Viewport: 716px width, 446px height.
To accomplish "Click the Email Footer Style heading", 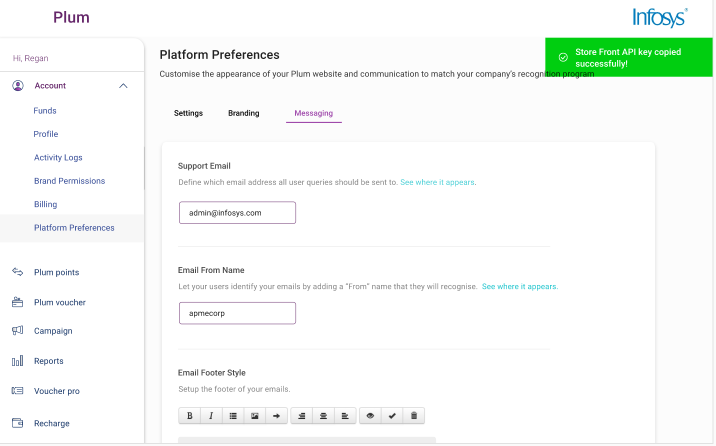I will coord(211,373).
